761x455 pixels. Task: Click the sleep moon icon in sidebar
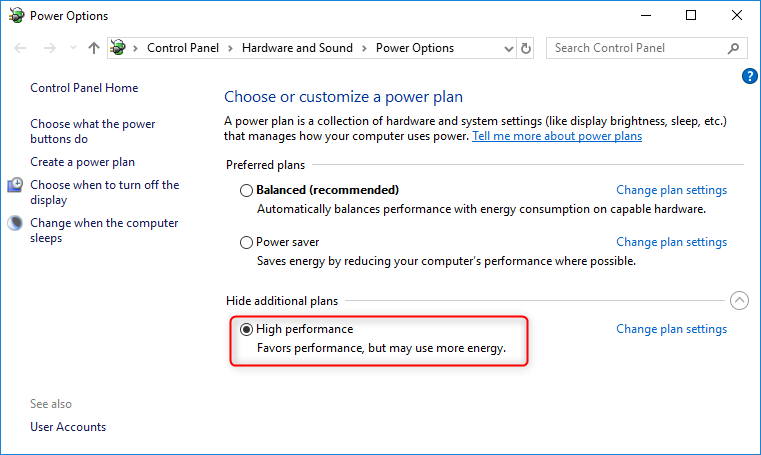coord(16,223)
